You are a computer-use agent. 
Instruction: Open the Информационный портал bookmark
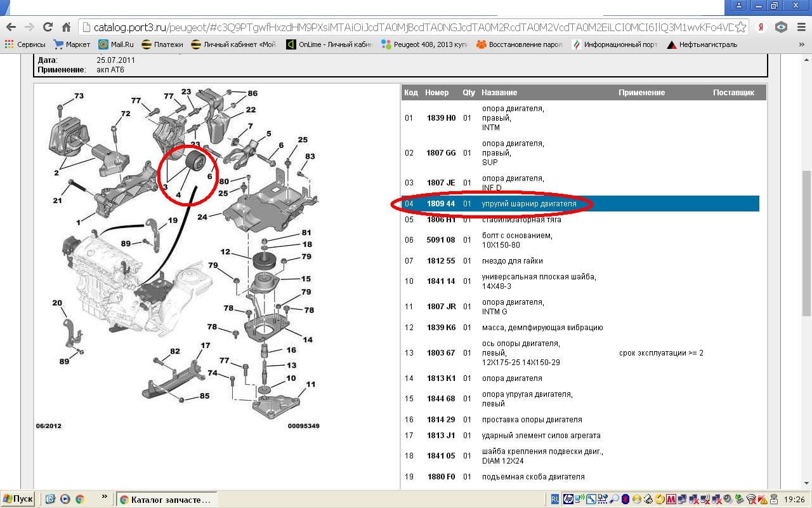point(615,44)
